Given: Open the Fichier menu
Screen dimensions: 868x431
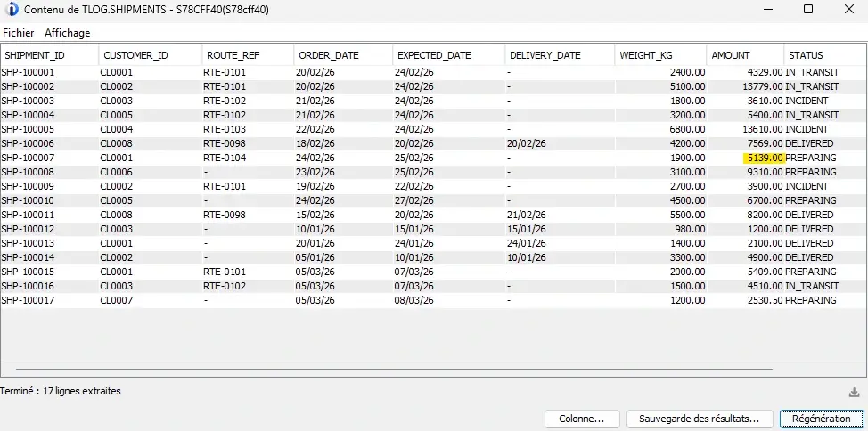Looking at the screenshot, I should click(x=18, y=33).
